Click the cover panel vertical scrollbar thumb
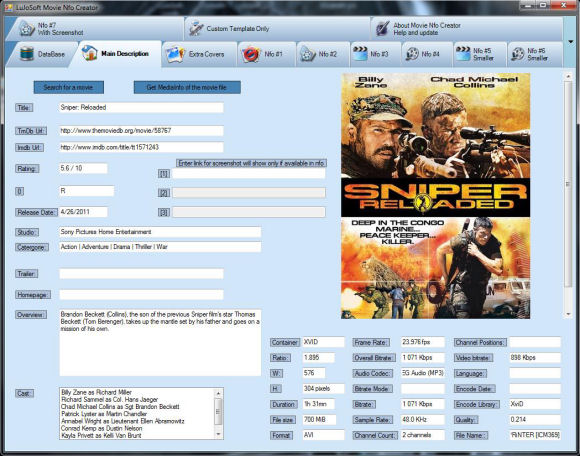 coord(568,184)
